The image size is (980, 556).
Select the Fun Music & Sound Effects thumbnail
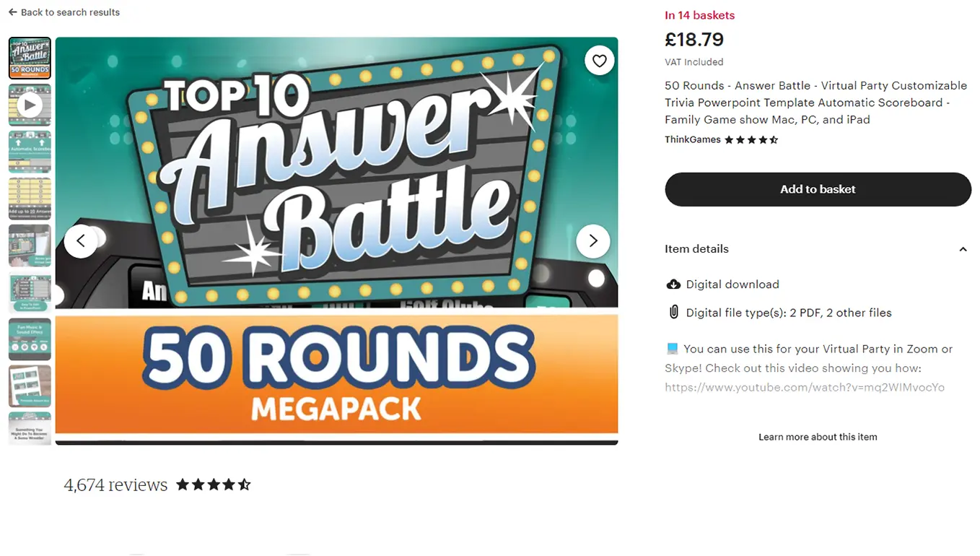[30, 339]
